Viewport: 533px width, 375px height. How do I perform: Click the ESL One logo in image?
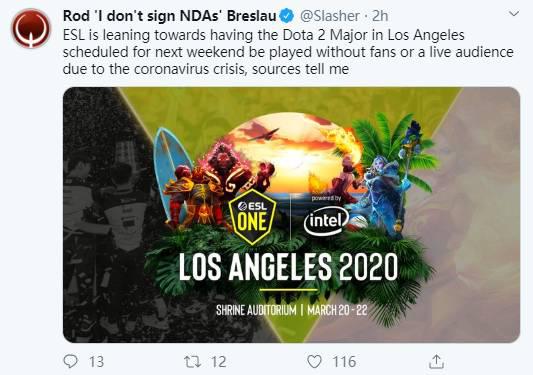point(252,217)
